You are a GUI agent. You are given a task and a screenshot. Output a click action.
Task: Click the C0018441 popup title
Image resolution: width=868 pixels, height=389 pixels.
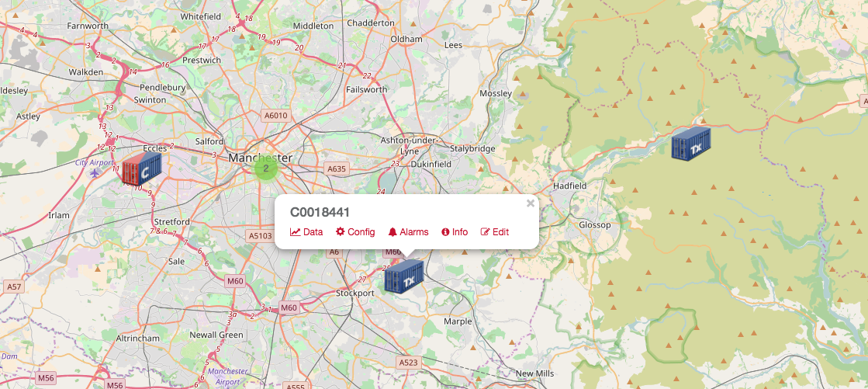coord(320,212)
